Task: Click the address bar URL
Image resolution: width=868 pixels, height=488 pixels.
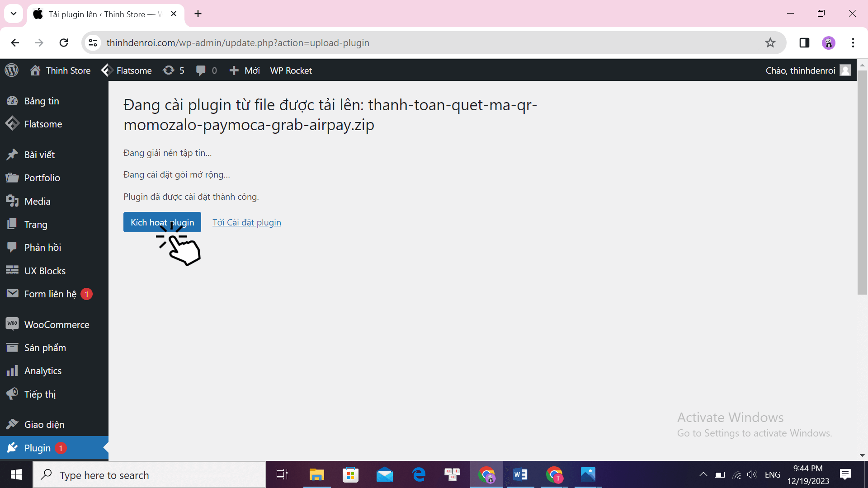Action: [238, 42]
